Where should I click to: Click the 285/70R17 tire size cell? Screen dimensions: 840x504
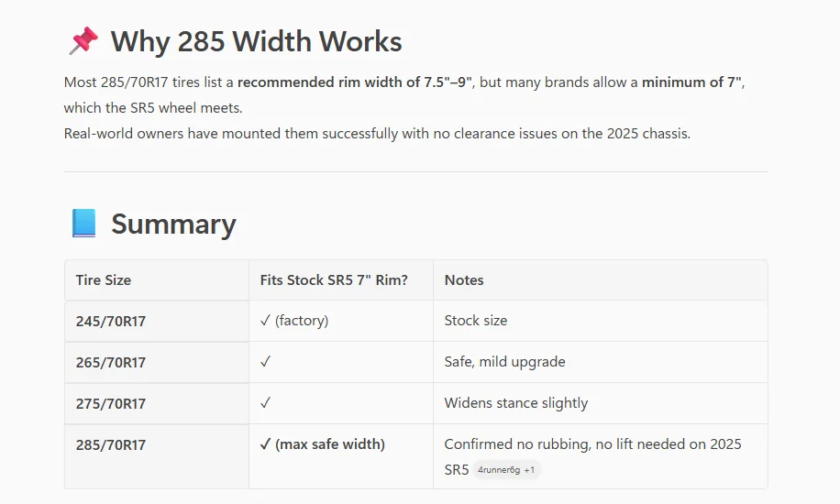111,444
